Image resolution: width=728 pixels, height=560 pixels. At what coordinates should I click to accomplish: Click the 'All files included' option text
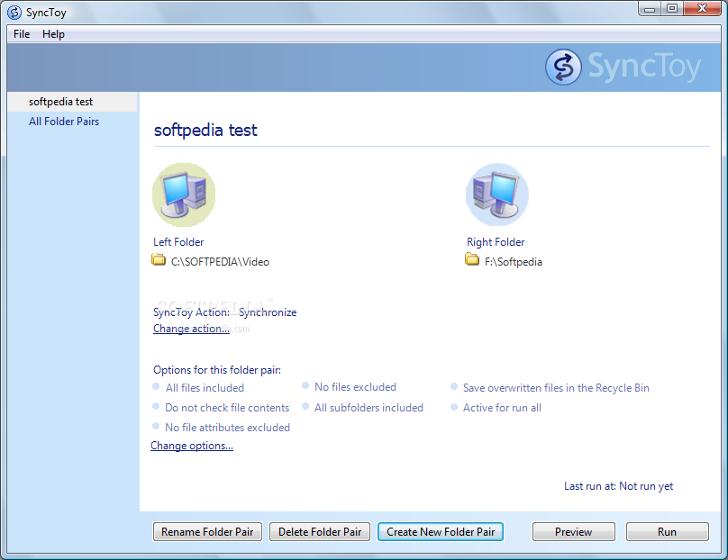coord(205,388)
